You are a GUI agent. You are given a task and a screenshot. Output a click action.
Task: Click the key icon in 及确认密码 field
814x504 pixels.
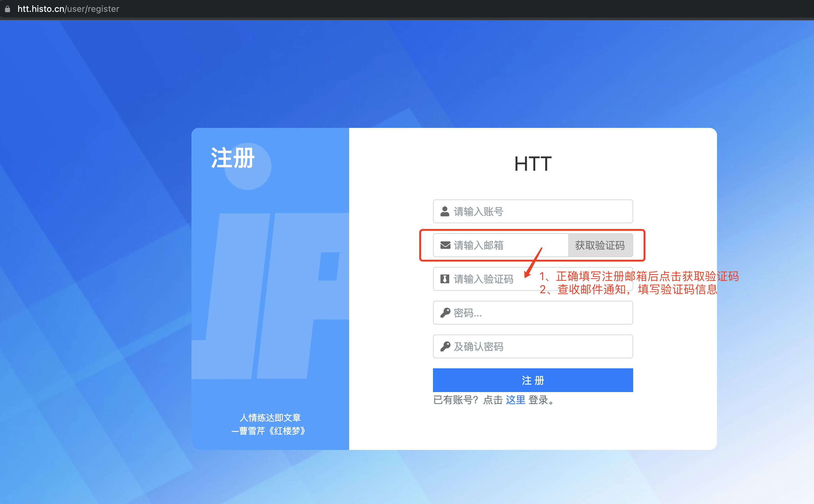click(x=445, y=346)
